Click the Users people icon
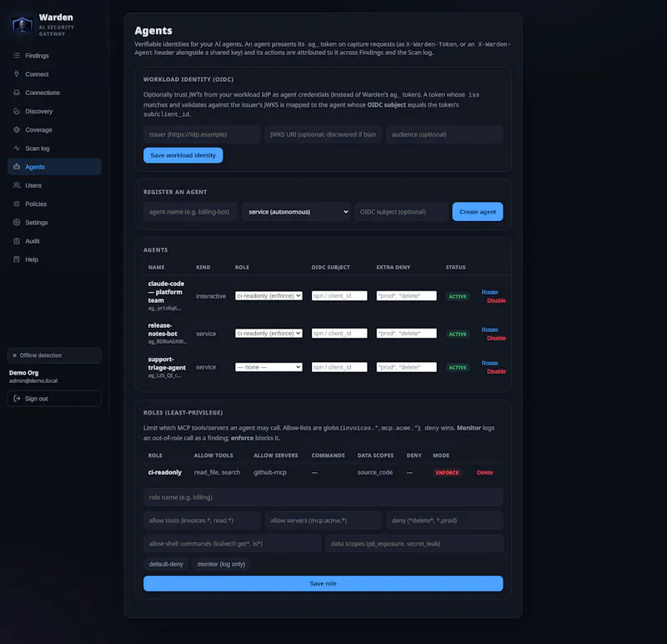Viewport: 667px width, 644px height. 17,185
